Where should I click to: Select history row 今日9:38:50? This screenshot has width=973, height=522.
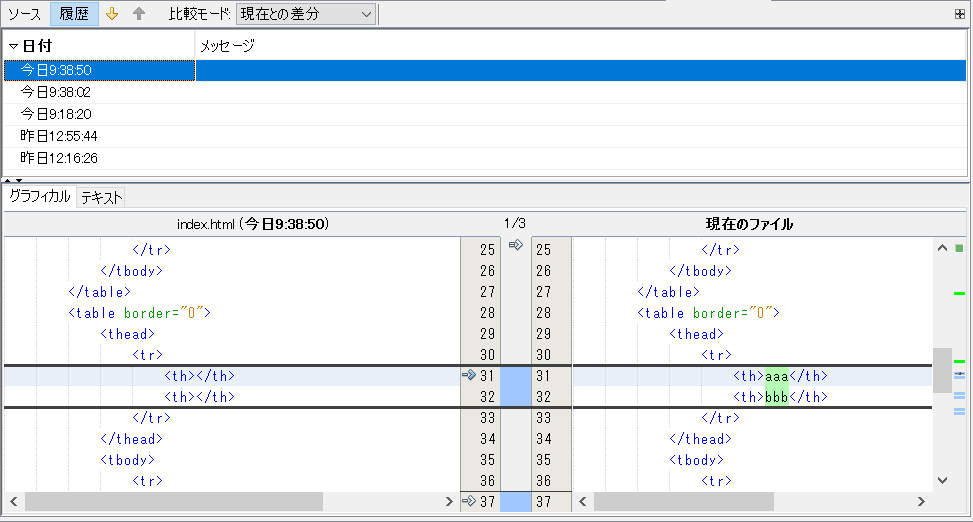point(485,70)
